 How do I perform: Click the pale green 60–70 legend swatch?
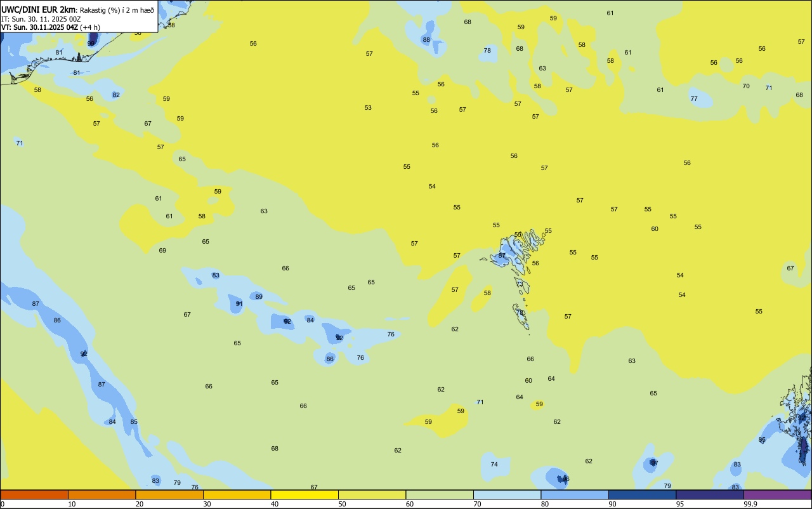point(440,494)
